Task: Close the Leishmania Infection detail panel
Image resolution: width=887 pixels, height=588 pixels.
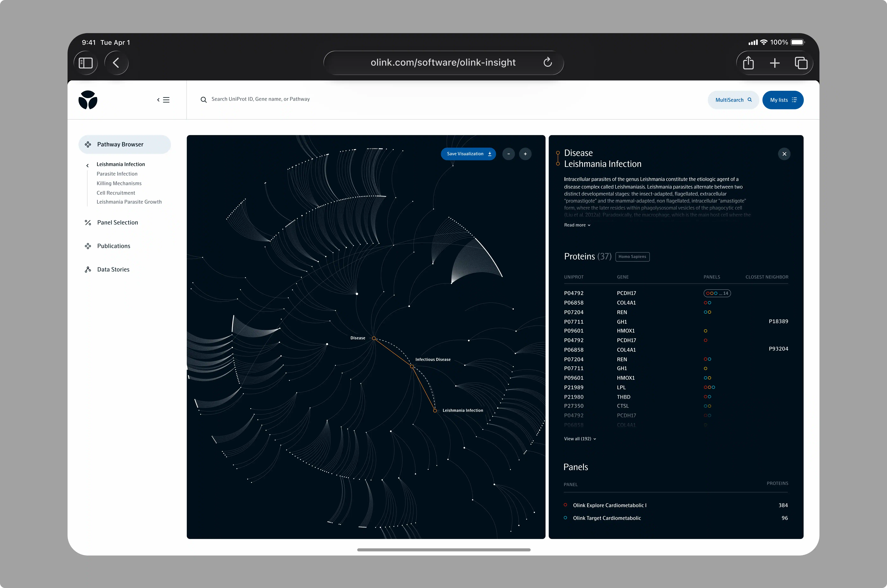Action: point(784,154)
